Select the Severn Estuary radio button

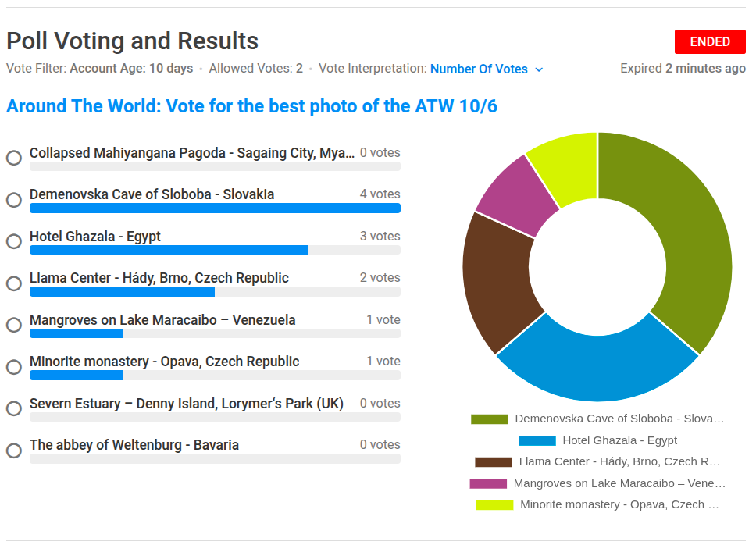14,408
